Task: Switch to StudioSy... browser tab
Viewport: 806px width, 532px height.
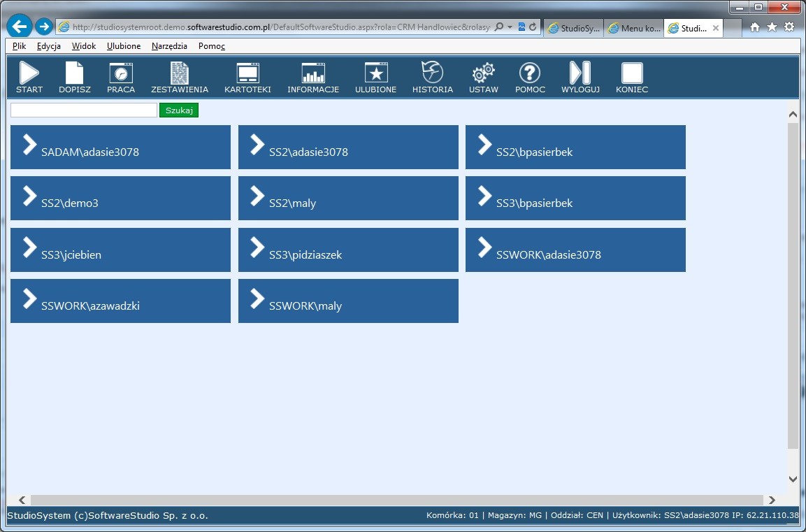Action: coord(574,28)
